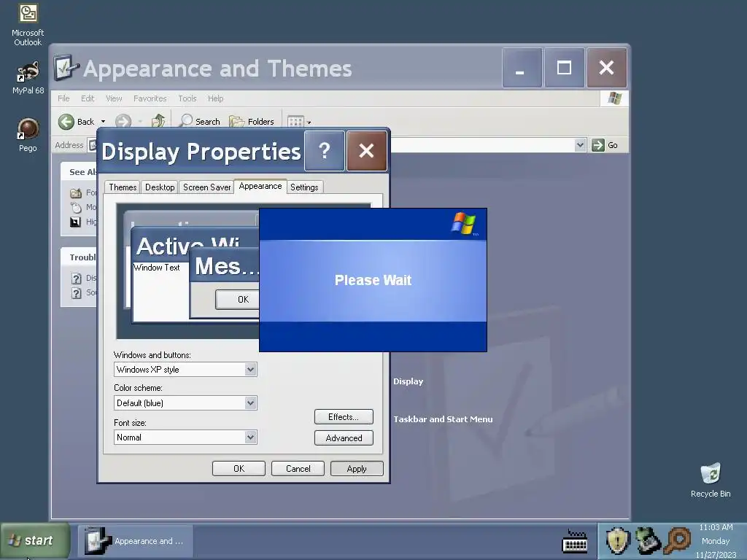This screenshot has height=560, width=747.
Task: Open the Favorites menu
Action: [150, 98]
